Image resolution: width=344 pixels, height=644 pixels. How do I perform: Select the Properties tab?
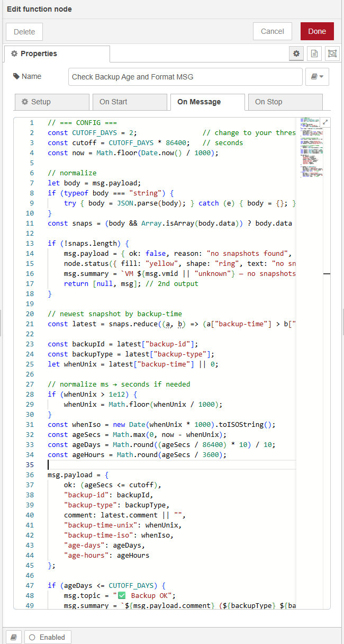pyautogui.click(x=57, y=54)
